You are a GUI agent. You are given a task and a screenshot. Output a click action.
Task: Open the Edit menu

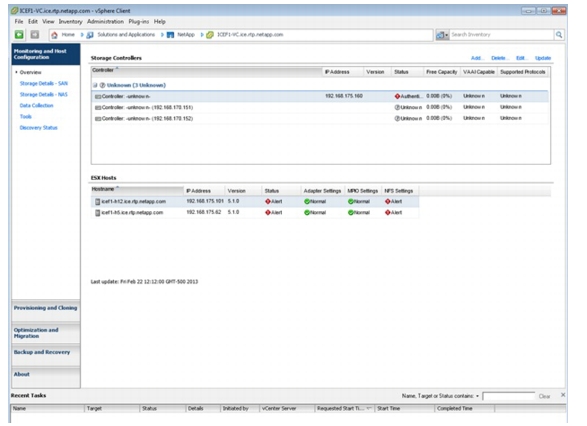pyautogui.click(x=33, y=22)
